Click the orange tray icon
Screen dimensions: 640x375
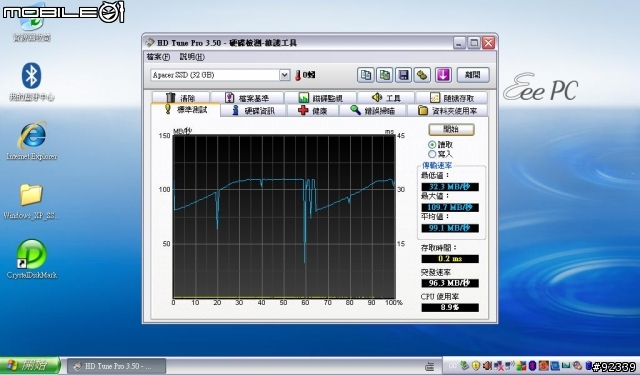tap(543, 366)
